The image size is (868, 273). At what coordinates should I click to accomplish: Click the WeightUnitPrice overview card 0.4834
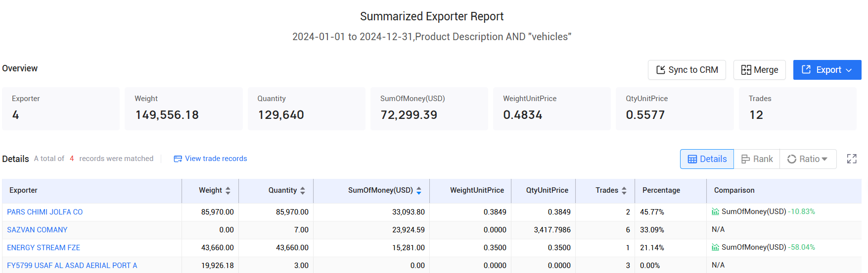(552, 109)
